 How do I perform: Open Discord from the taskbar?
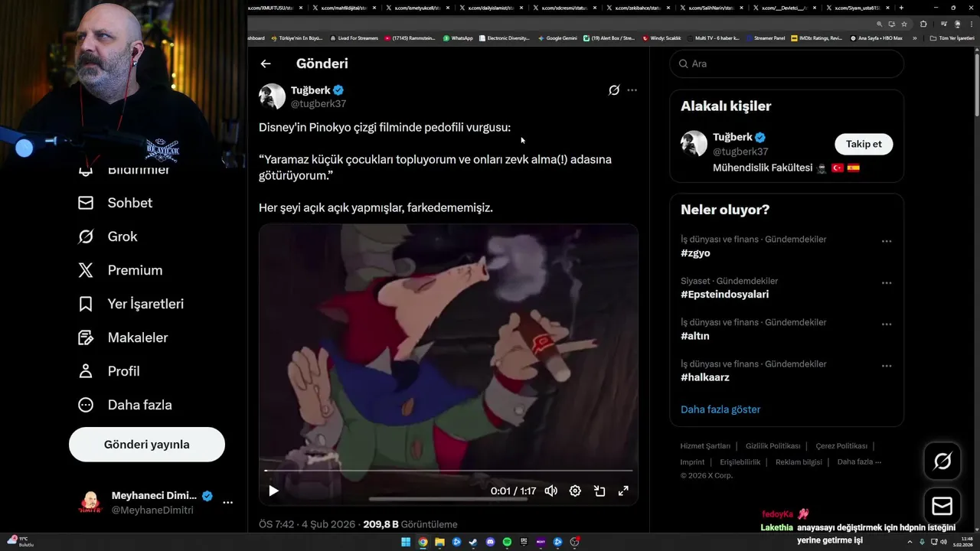490,542
